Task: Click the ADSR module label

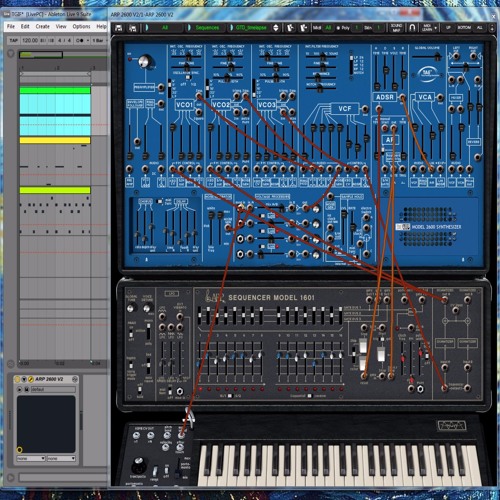Action: pos(385,97)
